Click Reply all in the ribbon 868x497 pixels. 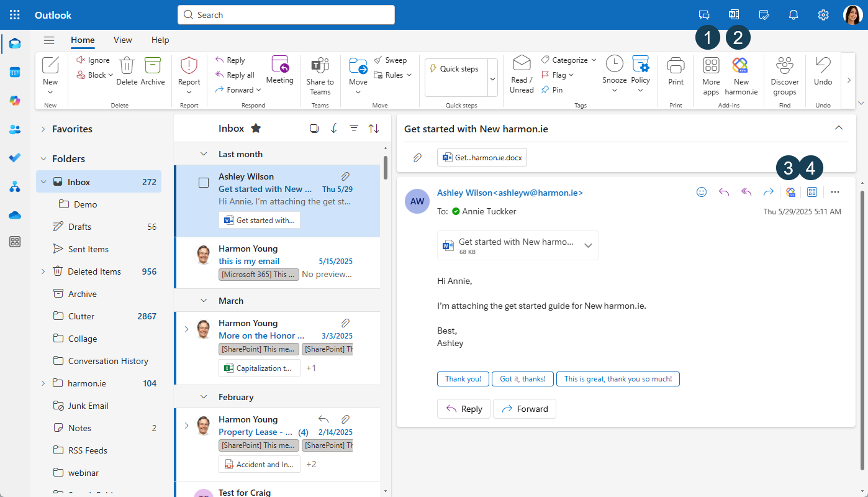pos(235,75)
